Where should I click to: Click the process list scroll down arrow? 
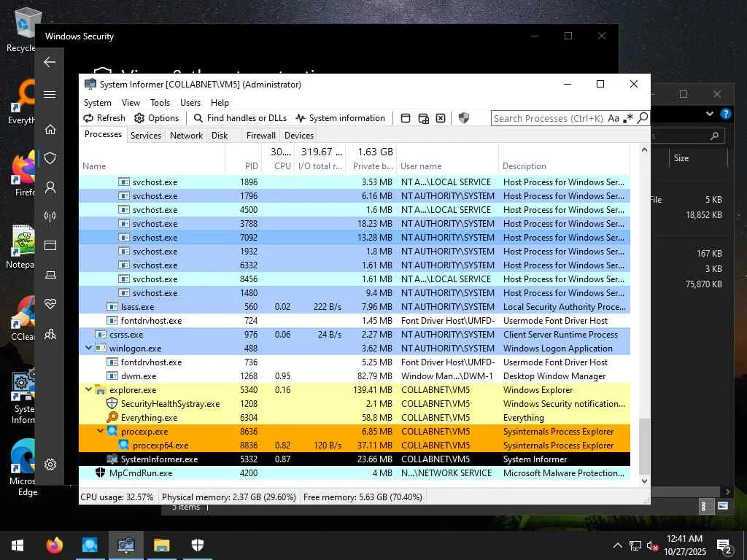pyautogui.click(x=644, y=481)
